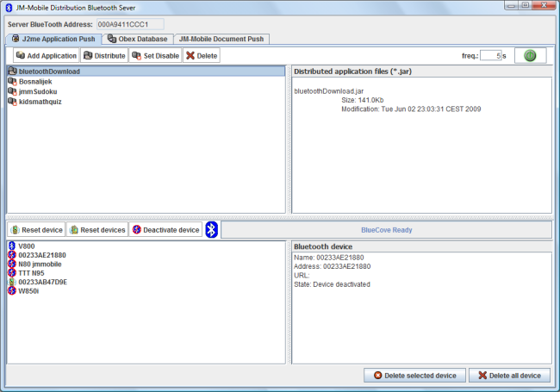Choose kidsmathquiz from the application list
The height and width of the screenshot is (392, 560).
(x=40, y=102)
